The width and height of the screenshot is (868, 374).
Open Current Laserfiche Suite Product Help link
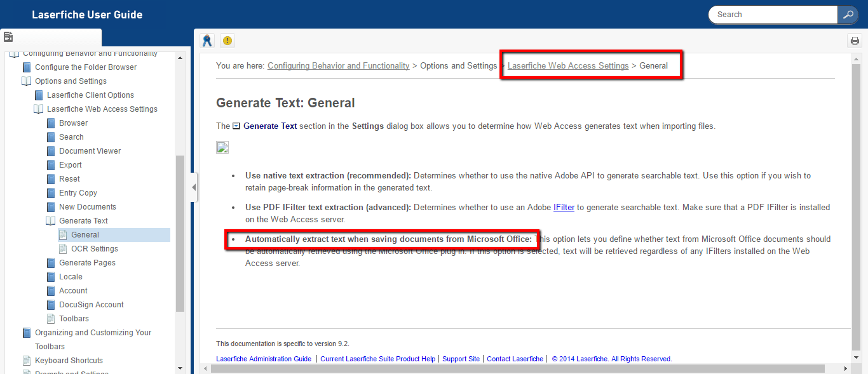point(378,359)
